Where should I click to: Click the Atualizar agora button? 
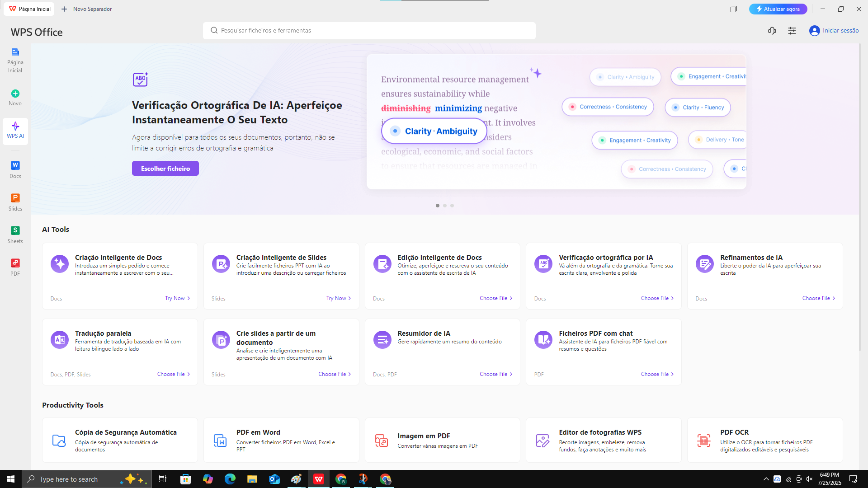(778, 9)
